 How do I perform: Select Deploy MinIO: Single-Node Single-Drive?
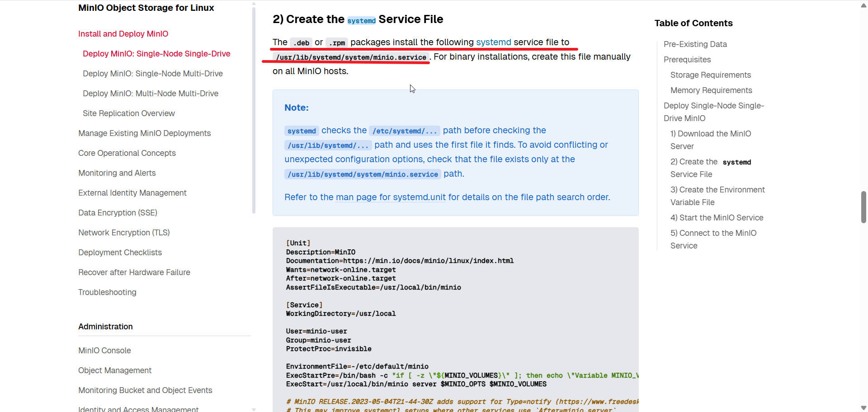tap(156, 54)
